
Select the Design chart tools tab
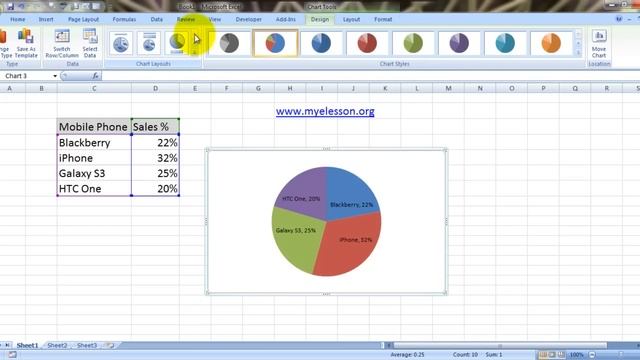pyautogui.click(x=320, y=19)
